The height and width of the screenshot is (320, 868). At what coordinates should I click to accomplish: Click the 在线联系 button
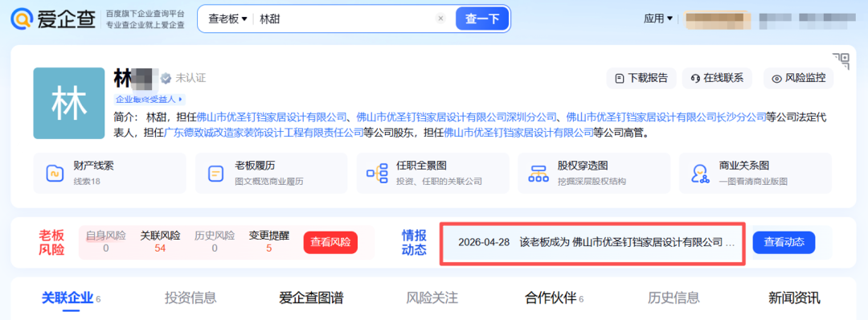(x=717, y=78)
